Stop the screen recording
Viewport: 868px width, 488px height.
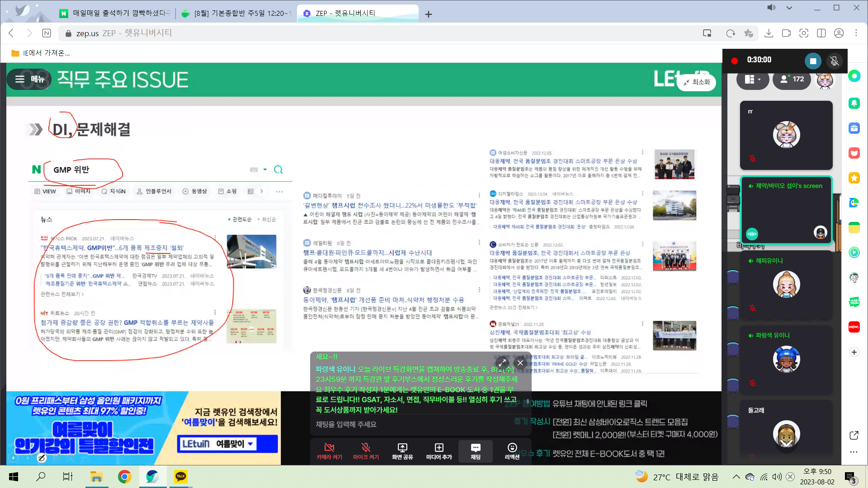[813, 61]
